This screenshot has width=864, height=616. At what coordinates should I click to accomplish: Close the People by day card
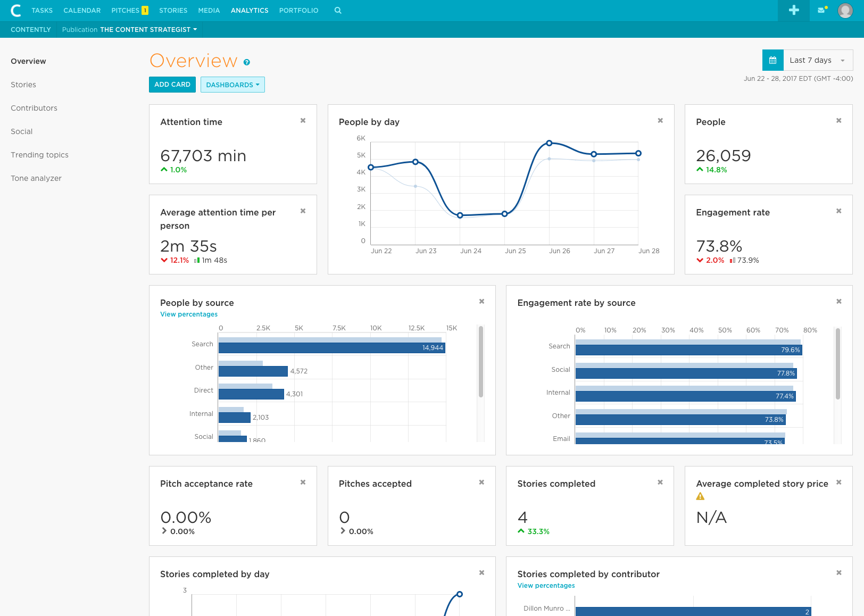click(x=660, y=121)
